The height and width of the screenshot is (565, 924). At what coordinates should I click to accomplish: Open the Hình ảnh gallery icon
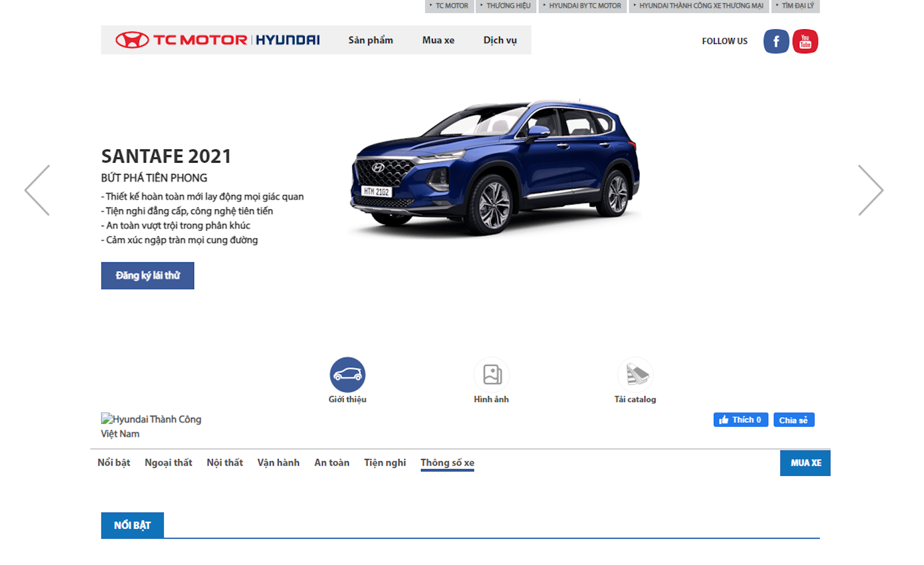point(492,375)
